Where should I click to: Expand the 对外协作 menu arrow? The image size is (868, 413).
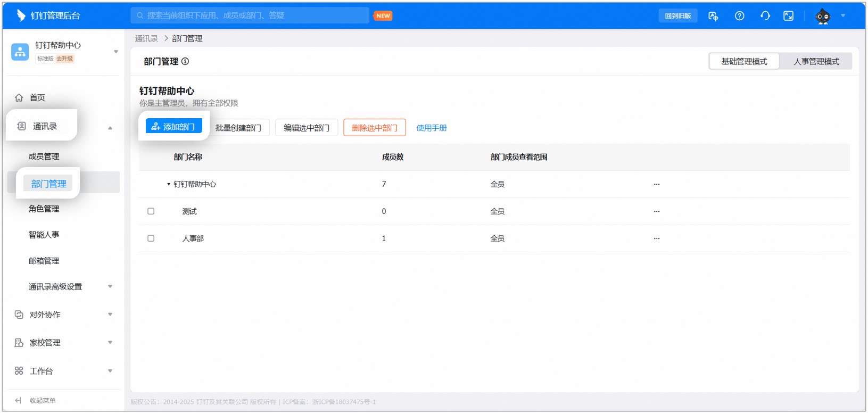[x=110, y=315]
